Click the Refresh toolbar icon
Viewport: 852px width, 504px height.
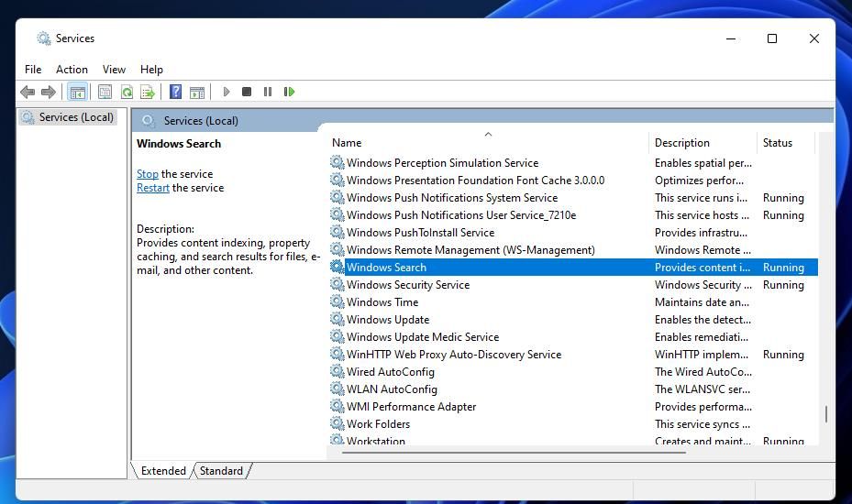(127, 92)
